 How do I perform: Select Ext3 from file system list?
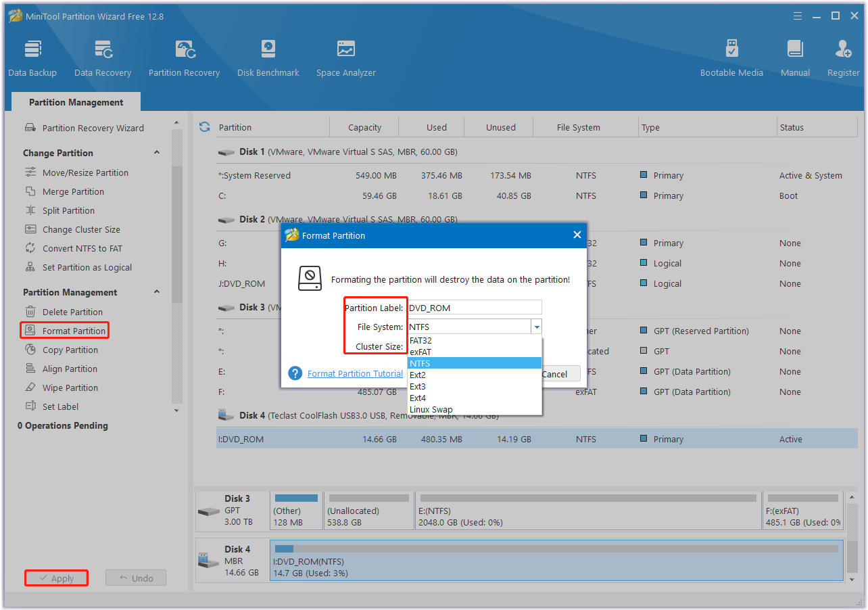click(x=475, y=386)
